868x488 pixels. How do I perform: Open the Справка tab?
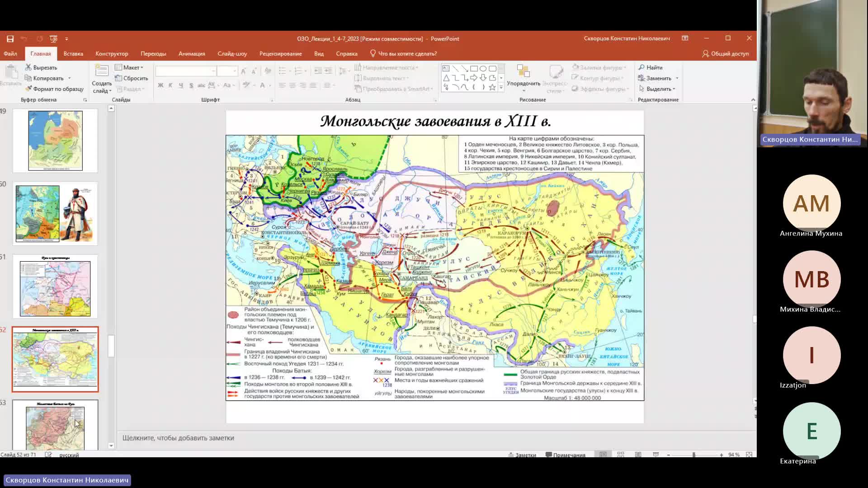tap(347, 53)
